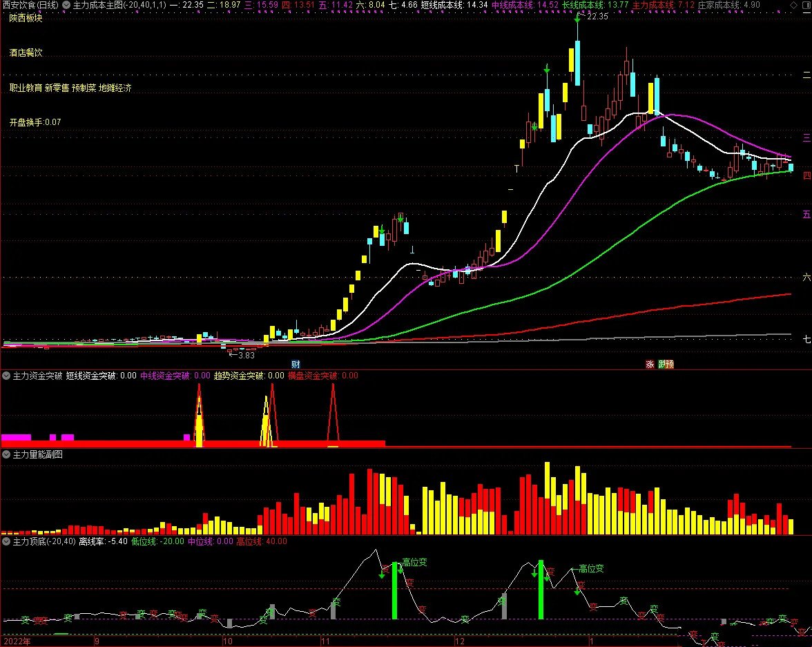The height and width of the screenshot is (647, 812).
Task: Open the 主力量能副图 panel dropdown arrow
Action: pos(6,454)
